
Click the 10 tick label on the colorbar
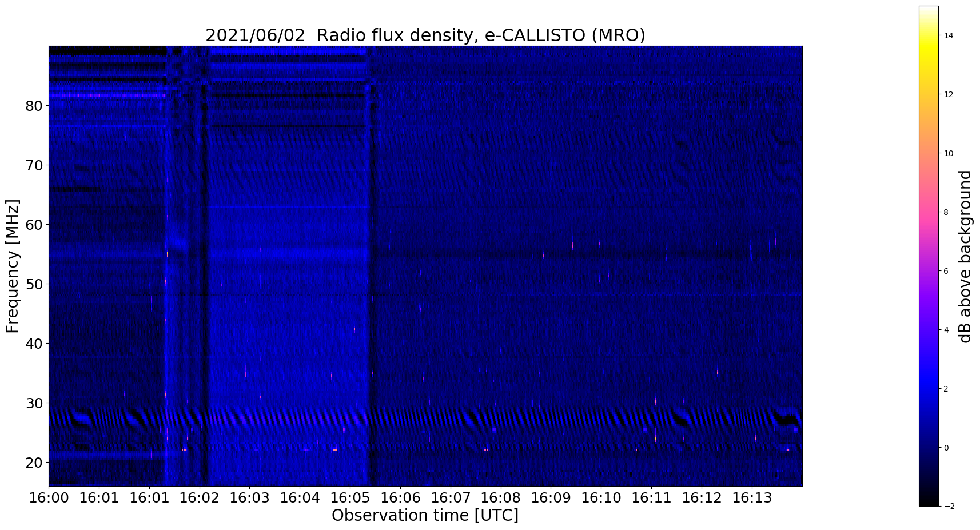coord(949,153)
